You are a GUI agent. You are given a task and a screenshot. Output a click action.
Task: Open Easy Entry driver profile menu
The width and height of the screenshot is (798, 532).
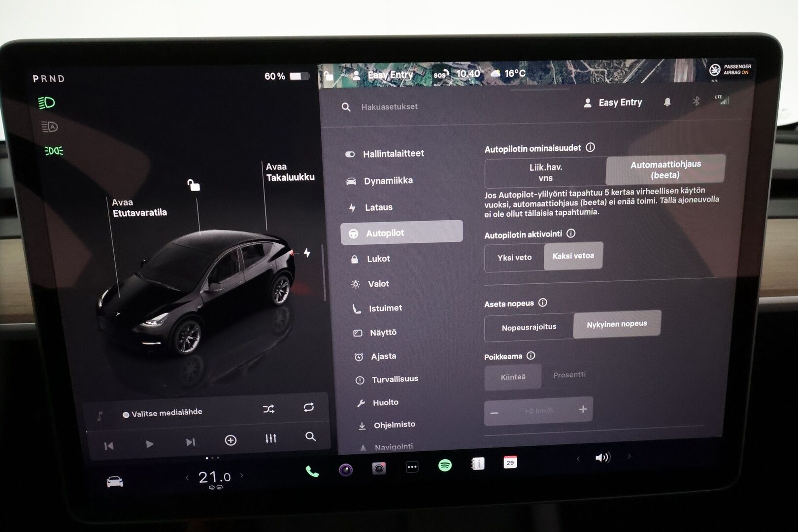tap(613, 102)
